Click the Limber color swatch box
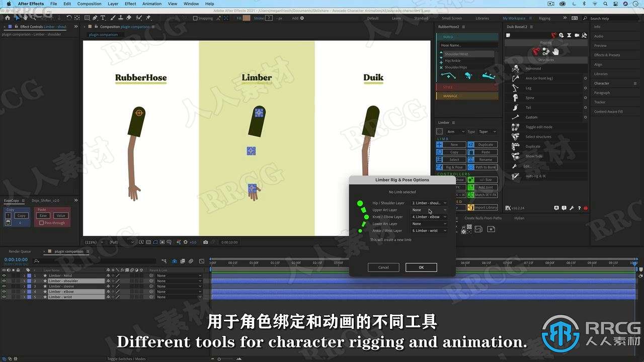The width and height of the screenshot is (644, 362). pos(440,132)
